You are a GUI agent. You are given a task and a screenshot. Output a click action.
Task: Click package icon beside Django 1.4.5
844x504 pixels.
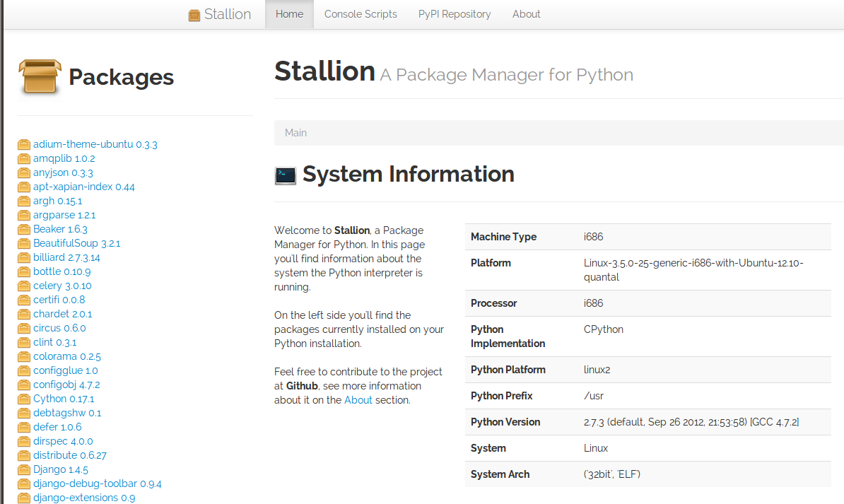point(24,470)
